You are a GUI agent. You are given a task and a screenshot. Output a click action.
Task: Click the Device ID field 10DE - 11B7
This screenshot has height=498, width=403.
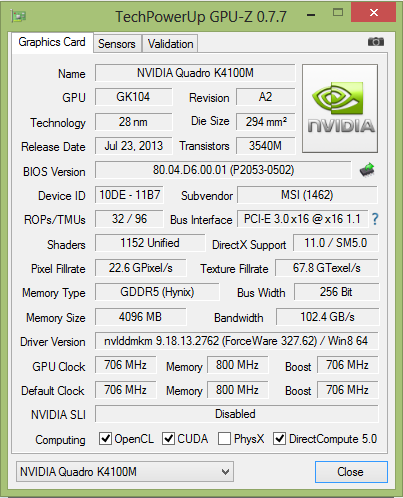(x=129, y=195)
